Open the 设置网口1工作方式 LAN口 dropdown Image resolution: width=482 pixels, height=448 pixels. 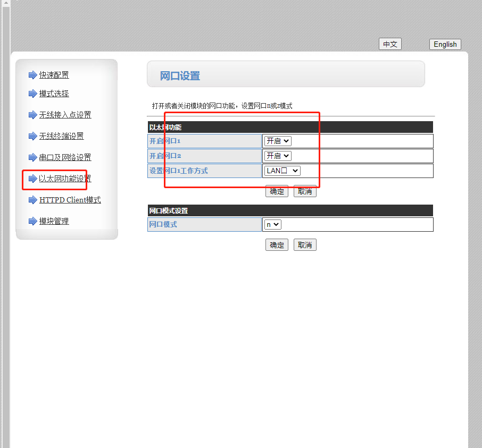click(282, 171)
